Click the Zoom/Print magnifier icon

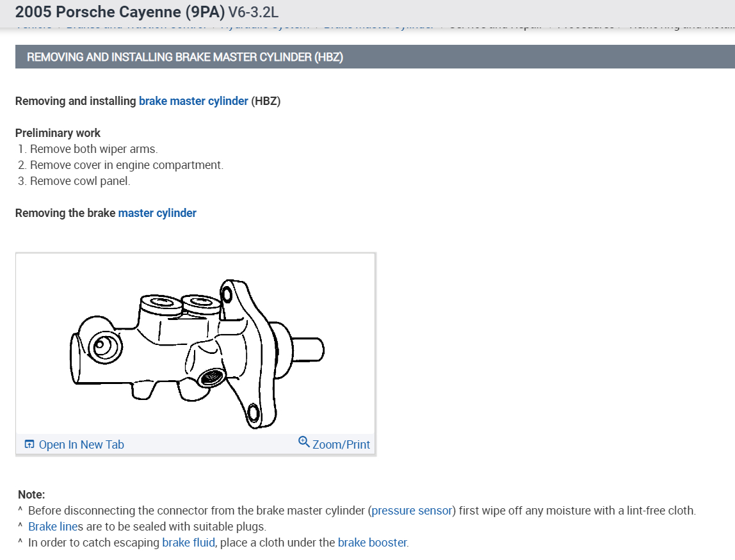point(303,442)
